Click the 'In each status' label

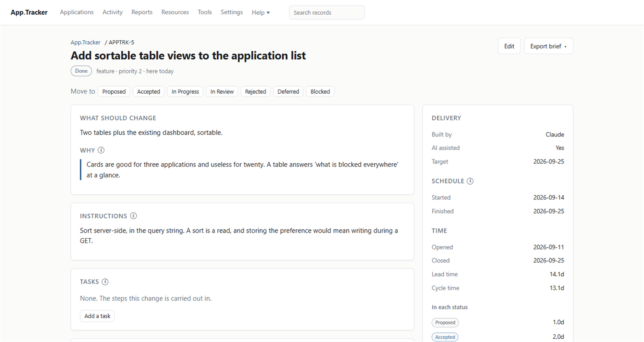449,307
